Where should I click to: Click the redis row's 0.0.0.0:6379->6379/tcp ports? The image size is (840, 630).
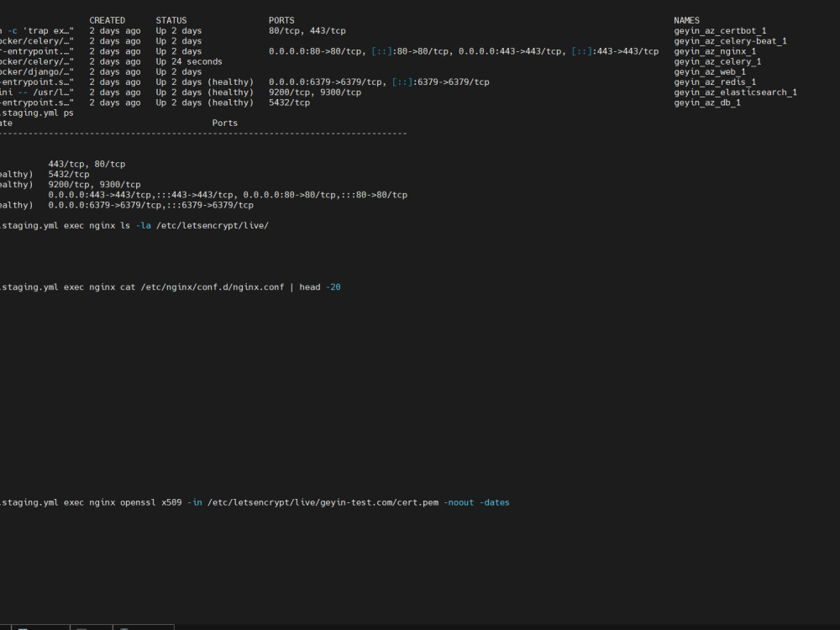coord(325,82)
